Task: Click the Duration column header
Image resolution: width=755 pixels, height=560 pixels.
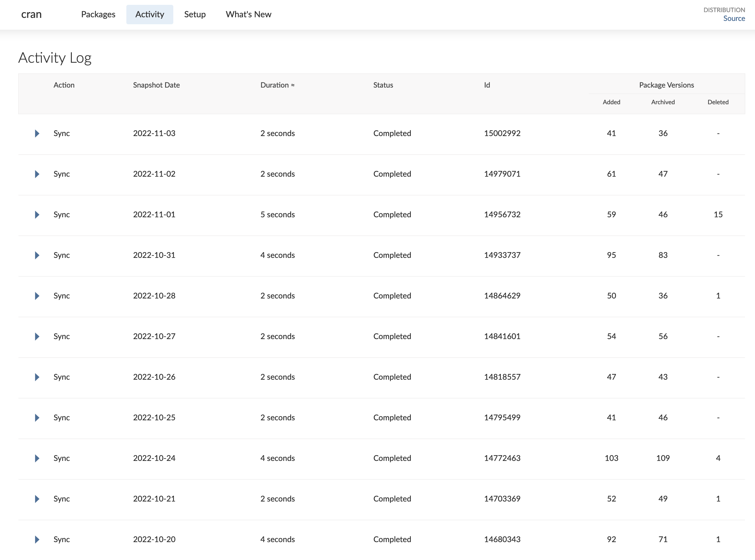Action: pos(277,85)
